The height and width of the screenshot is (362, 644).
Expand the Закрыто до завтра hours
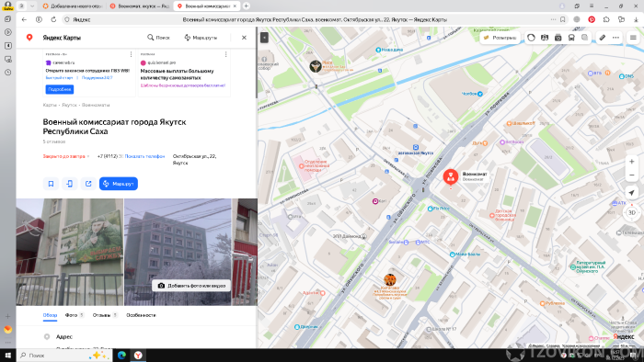[65, 156]
